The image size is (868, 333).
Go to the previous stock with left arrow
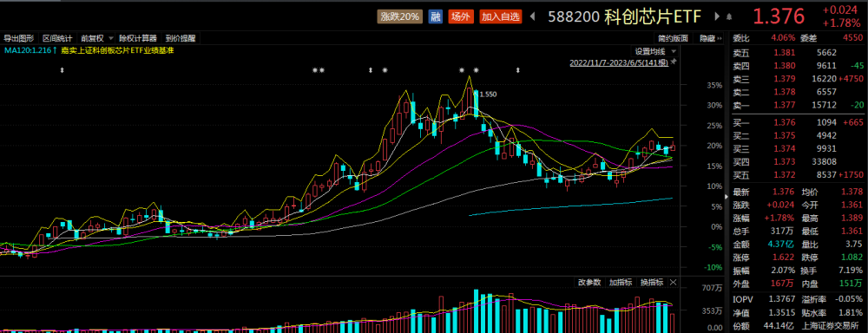tap(533, 16)
